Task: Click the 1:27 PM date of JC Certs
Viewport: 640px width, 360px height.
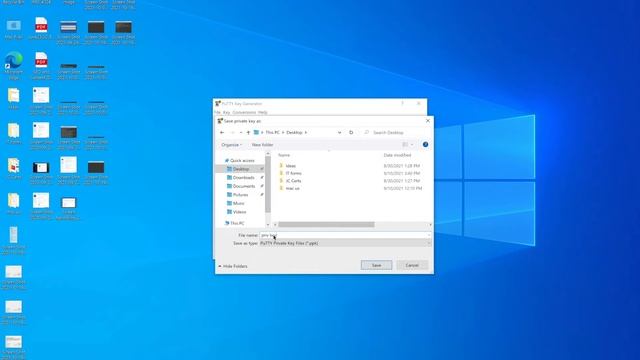Action: tap(402, 180)
